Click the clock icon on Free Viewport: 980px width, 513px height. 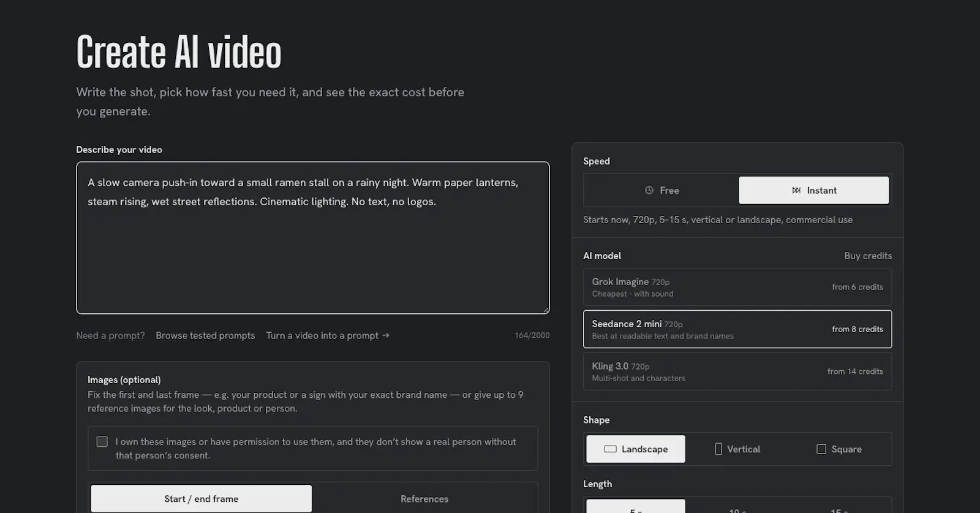[649, 191]
